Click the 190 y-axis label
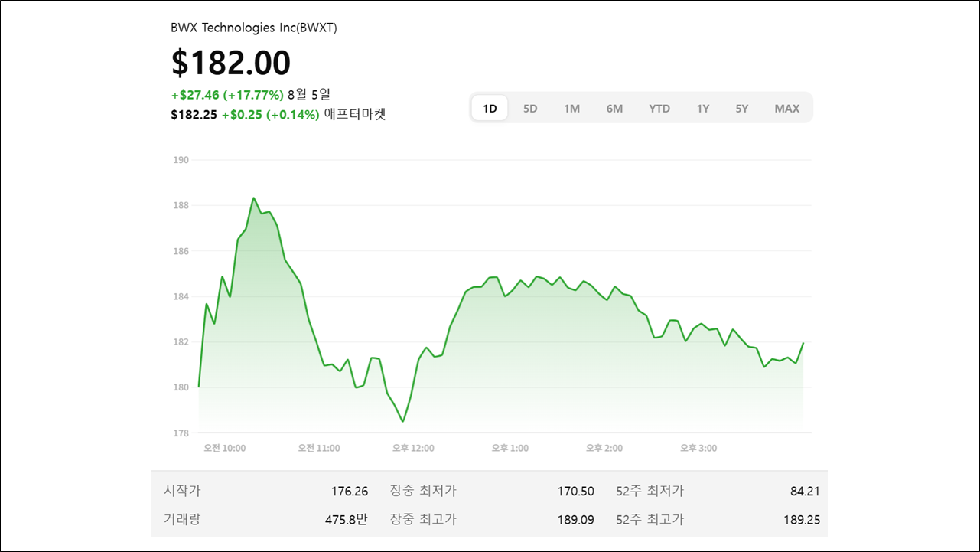The image size is (980, 552). tap(181, 160)
